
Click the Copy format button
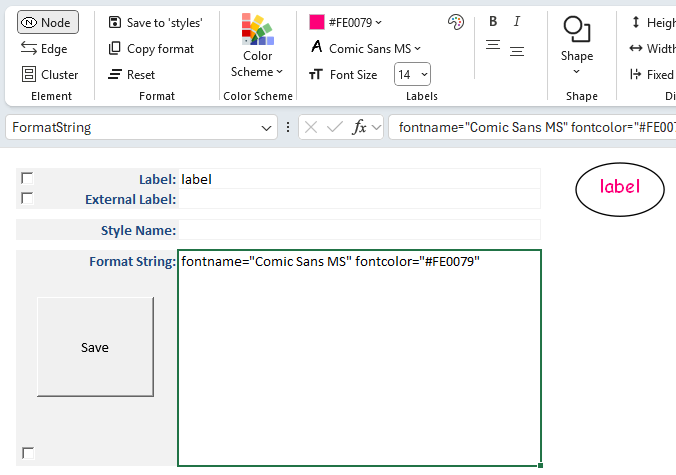151,48
